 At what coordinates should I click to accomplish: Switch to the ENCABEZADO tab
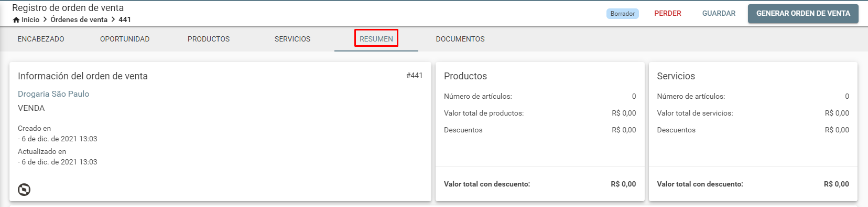(41, 39)
